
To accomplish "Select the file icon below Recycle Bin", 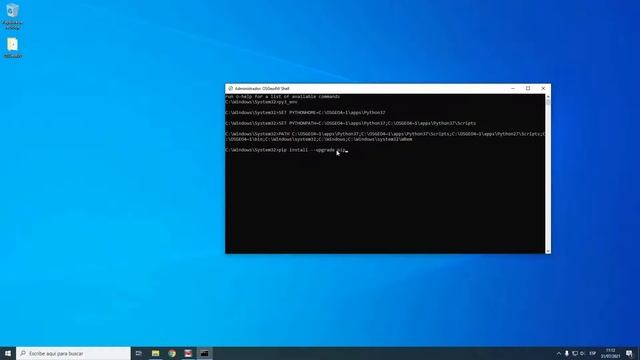I will tap(13, 48).
